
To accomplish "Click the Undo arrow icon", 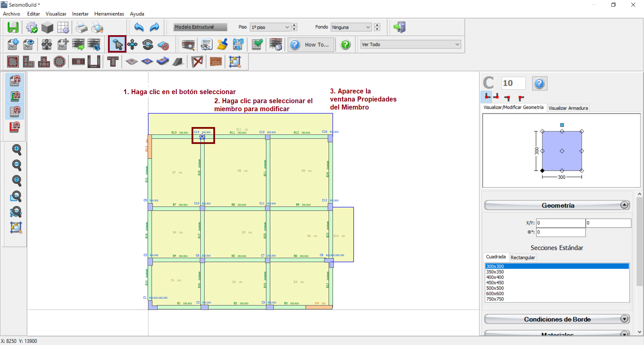I will coord(139,27).
